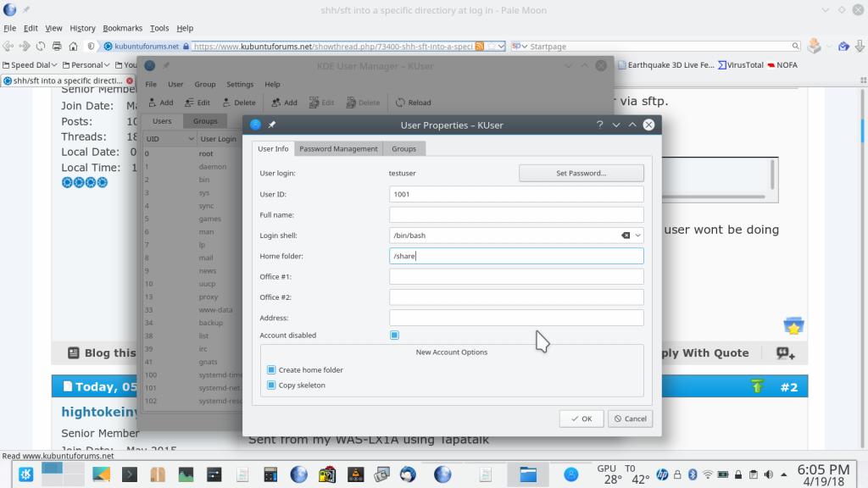Click the clear icon in Login shell field
This screenshot has width=868, height=488.
click(x=625, y=236)
